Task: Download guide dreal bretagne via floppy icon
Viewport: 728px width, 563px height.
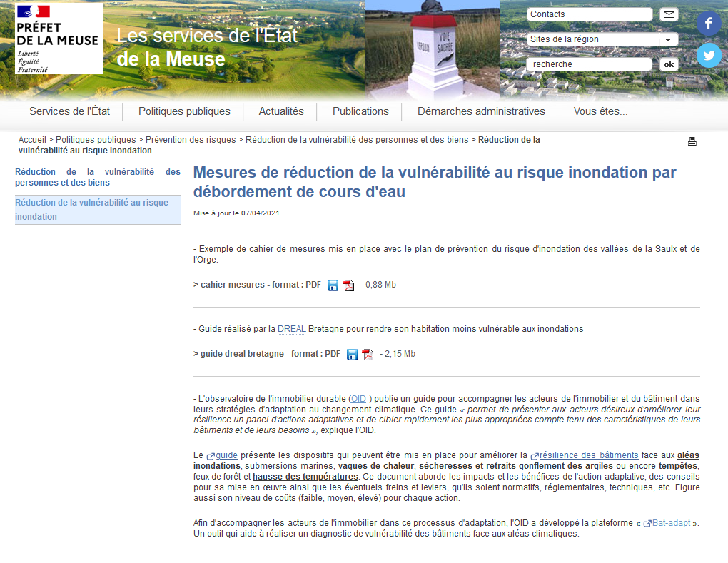Action: (353, 355)
